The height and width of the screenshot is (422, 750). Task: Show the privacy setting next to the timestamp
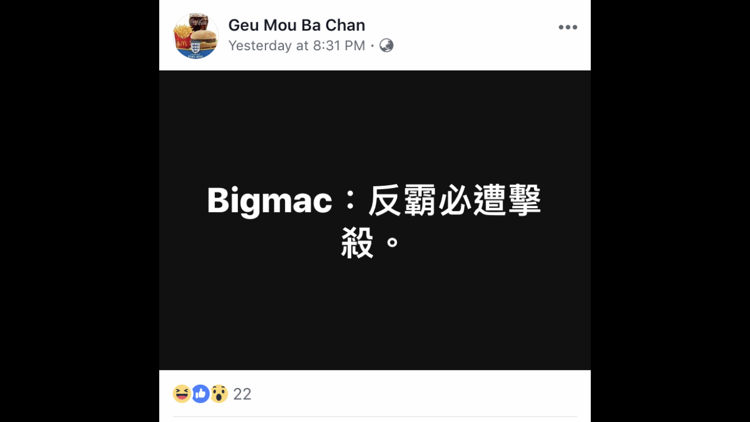[x=386, y=45]
